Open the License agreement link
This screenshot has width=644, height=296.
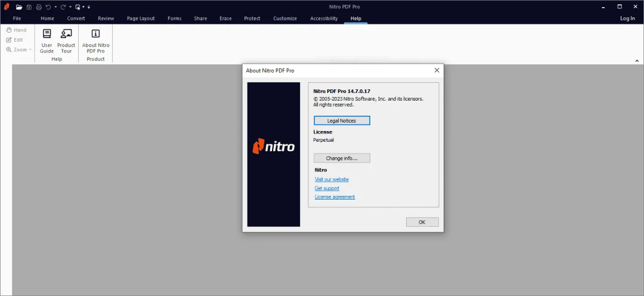pyautogui.click(x=335, y=197)
